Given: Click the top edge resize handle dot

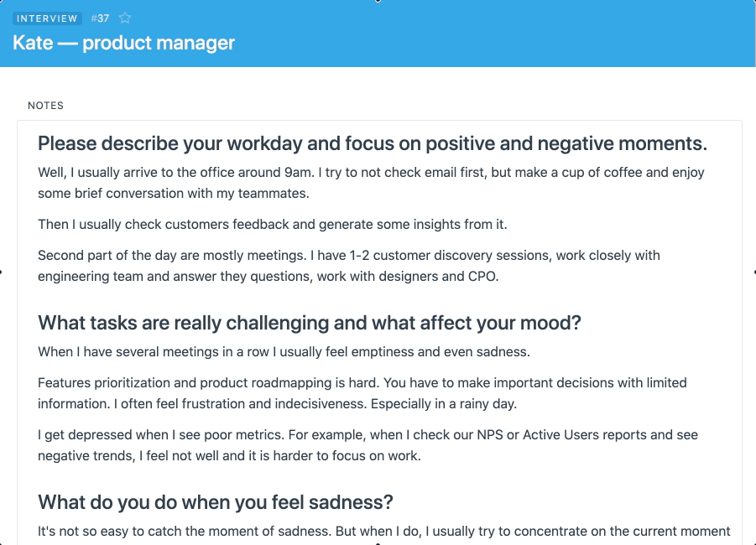Looking at the screenshot, I should coord(378,1).
